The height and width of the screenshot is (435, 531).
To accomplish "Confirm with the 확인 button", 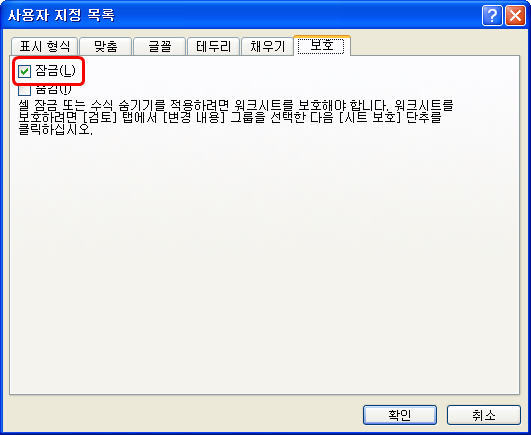I will click(x=400, y=415).
